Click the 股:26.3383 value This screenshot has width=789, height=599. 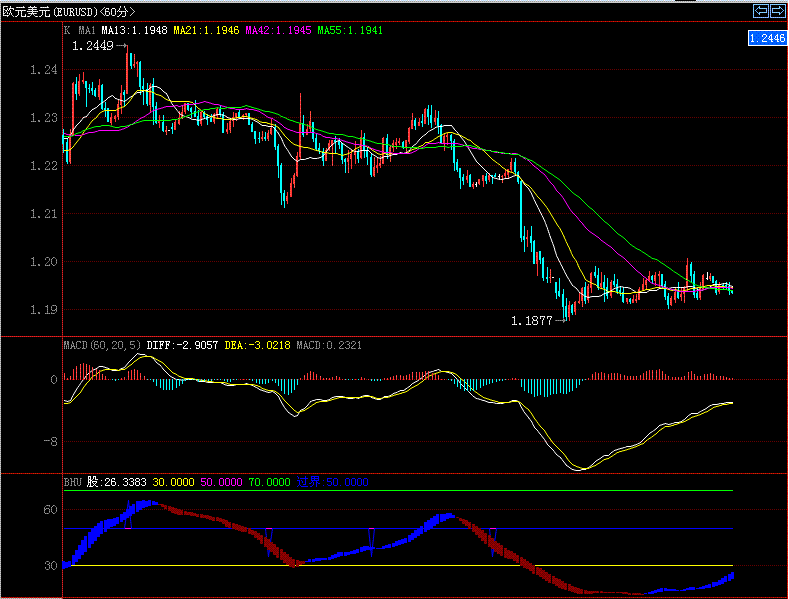pos(116,482)
